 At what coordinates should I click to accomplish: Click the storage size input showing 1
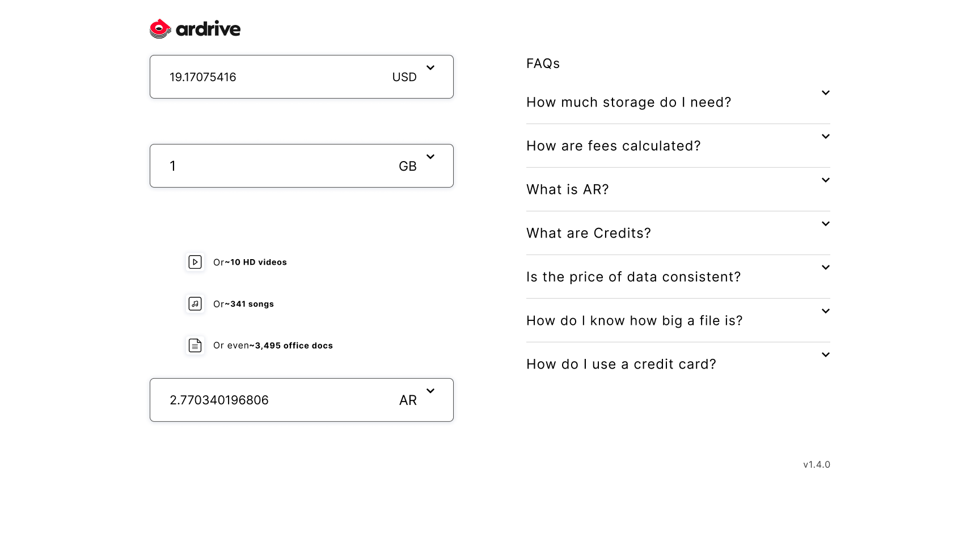(x=272, y=166)
